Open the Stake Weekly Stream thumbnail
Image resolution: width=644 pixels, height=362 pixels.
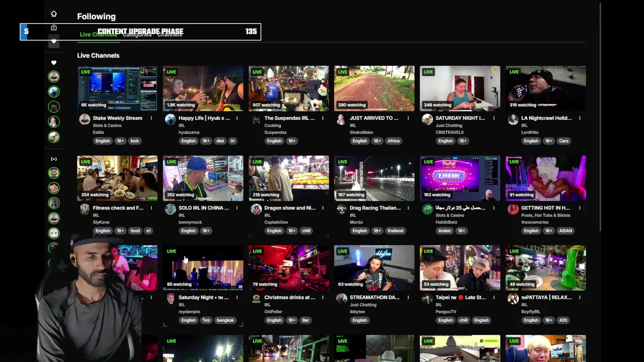coord(117,88)
